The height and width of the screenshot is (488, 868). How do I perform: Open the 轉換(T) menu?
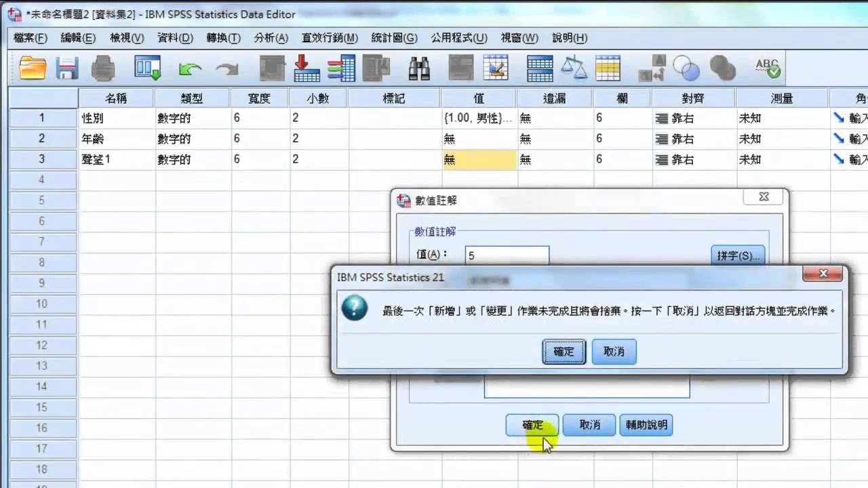(x=224, y=38)
